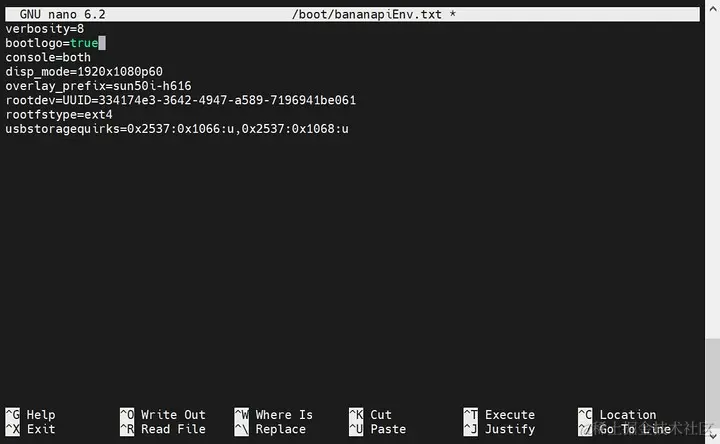Click the 'bootlogo' key text
720x444 pixels.
[x=34, y=43]
